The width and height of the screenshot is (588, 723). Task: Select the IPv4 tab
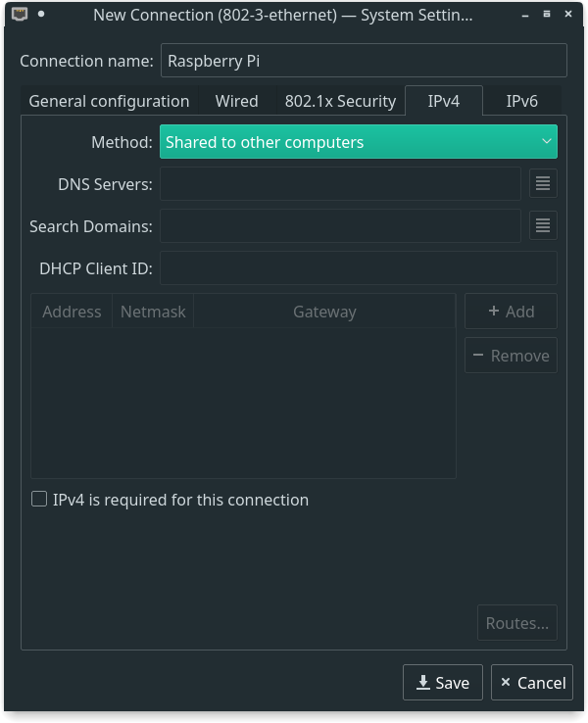coord(443,101)
